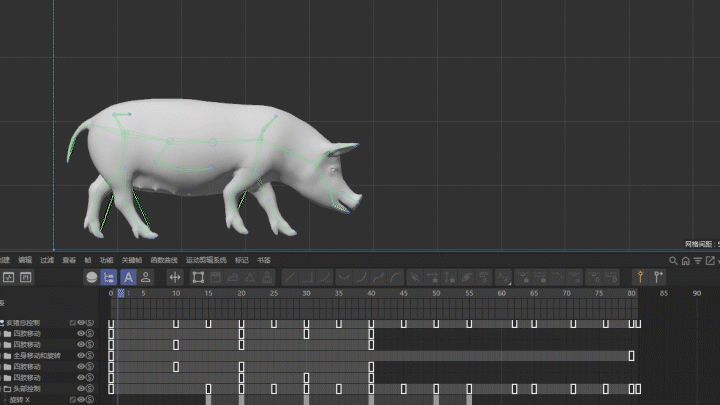Switch to F-Curve mode icon
The height and width of the screenshot is (405, 720).
[9, 277]
